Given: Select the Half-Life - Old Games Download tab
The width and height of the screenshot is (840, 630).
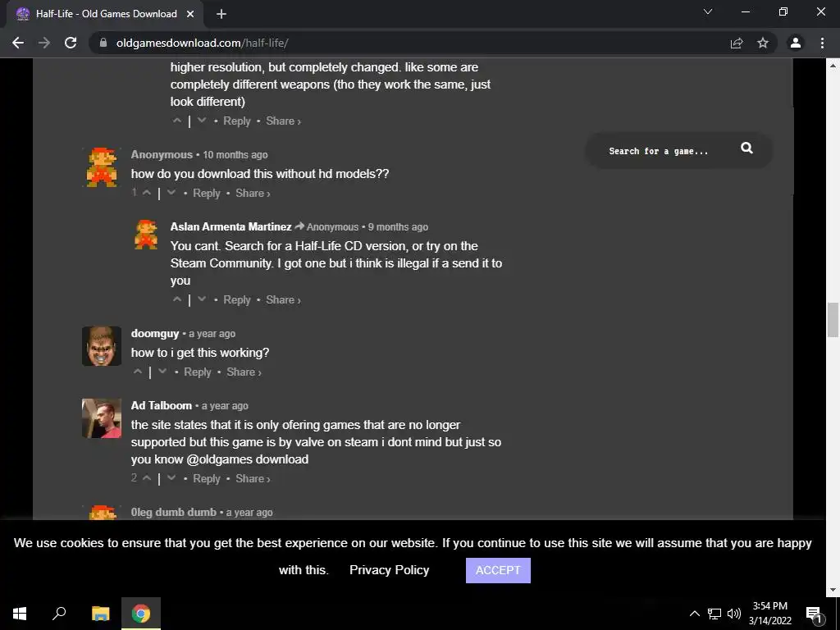Looking at the screenshot, I should coord(105,14).
